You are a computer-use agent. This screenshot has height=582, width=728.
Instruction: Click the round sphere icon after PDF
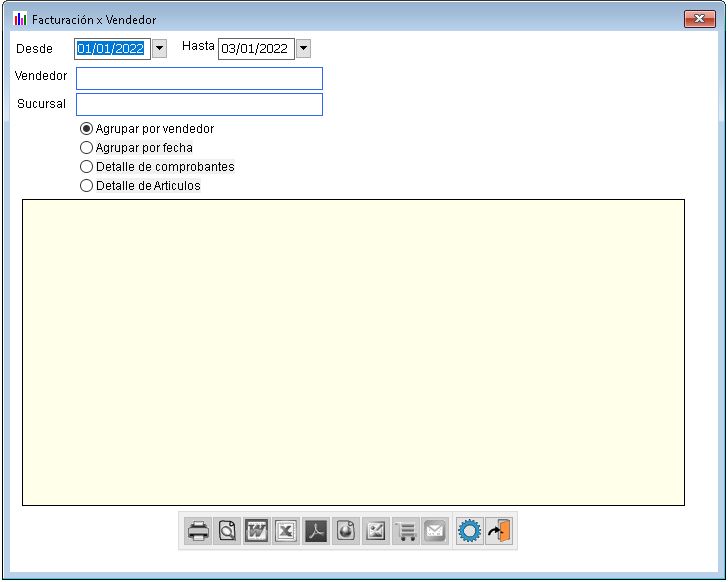click(345, 531)
